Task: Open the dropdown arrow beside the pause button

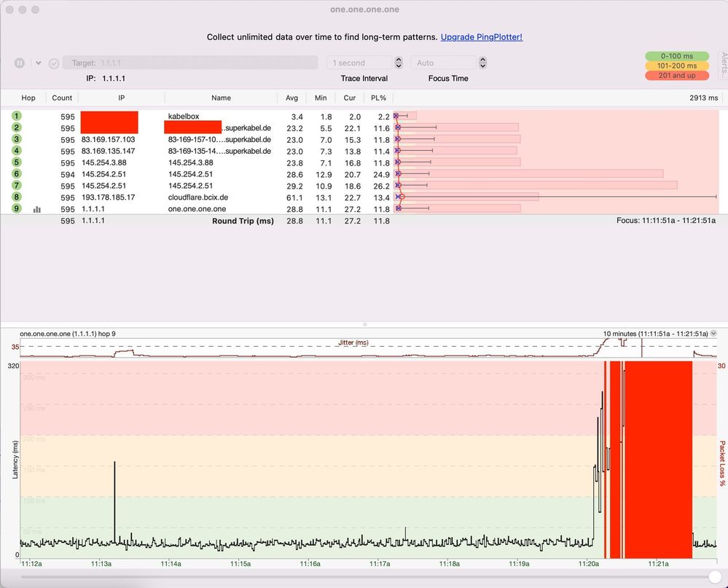Action: tap(38, 63)
